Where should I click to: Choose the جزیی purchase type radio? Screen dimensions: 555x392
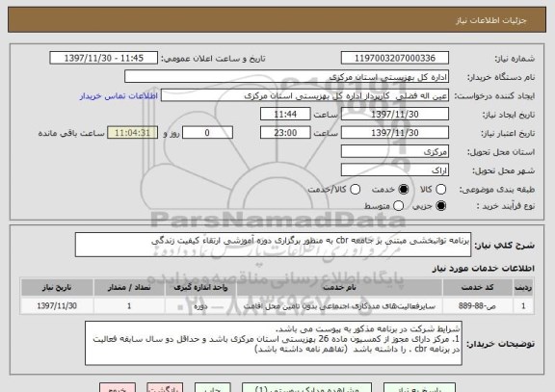tap(440, 205)
